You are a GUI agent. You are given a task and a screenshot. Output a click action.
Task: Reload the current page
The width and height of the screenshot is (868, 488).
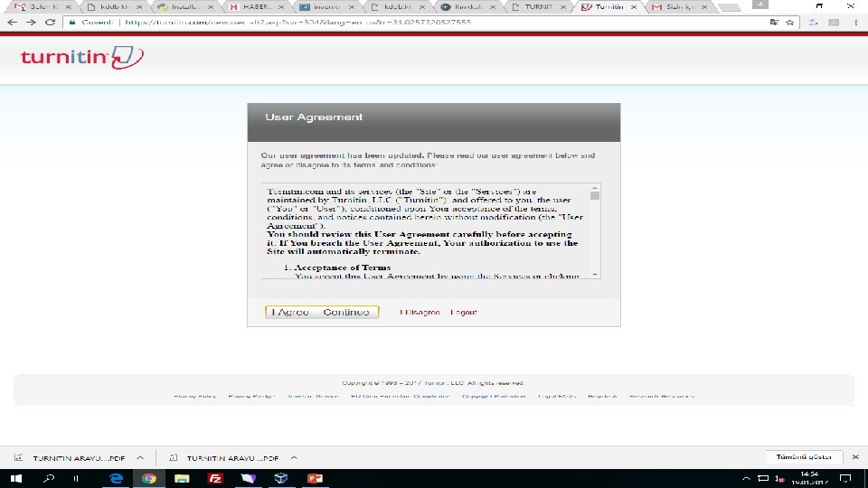pos(50,22)
